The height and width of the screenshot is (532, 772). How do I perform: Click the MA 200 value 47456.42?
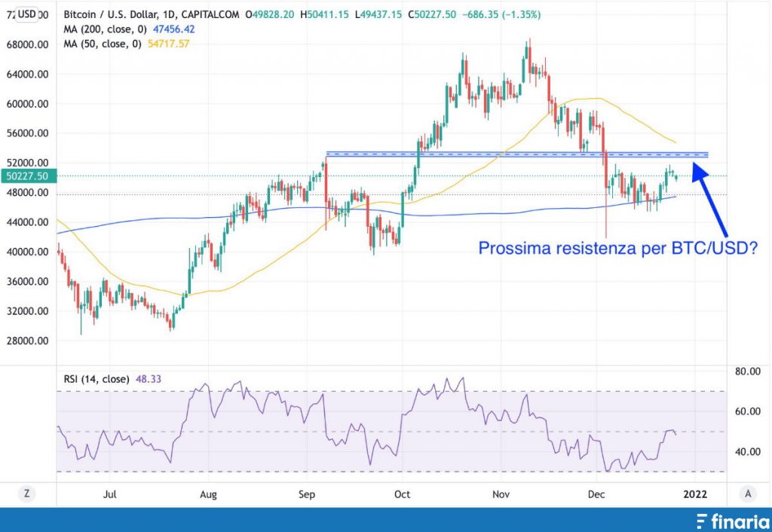coord(173,29)
